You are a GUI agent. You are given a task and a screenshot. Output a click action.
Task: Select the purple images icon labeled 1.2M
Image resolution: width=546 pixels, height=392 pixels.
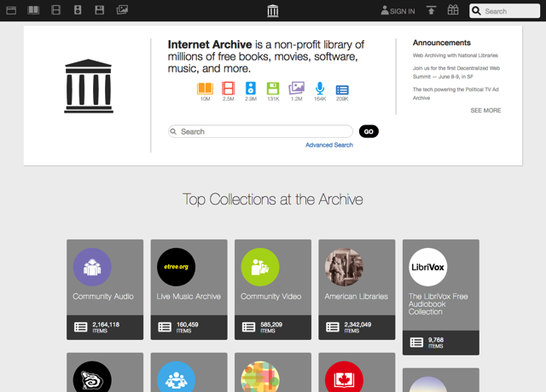(296, 88)
